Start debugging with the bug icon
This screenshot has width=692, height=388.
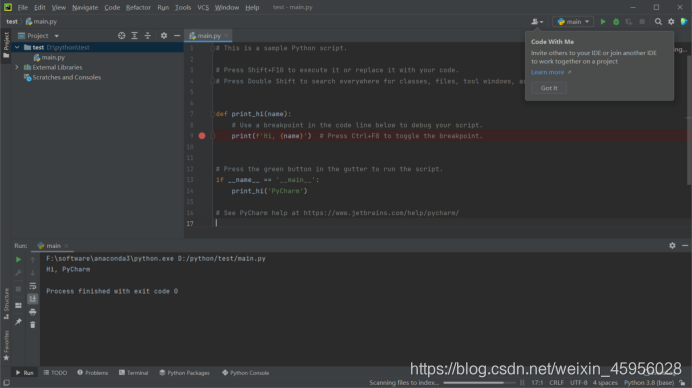616,22
